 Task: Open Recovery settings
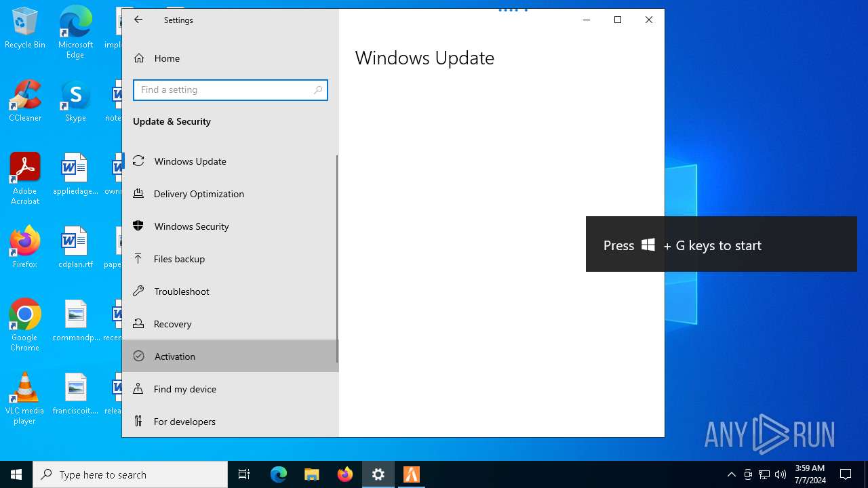click(x=231, y=324)
